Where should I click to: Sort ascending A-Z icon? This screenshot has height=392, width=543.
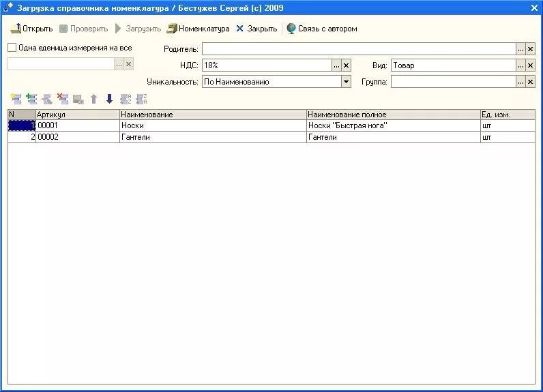[x=126, y=100]
